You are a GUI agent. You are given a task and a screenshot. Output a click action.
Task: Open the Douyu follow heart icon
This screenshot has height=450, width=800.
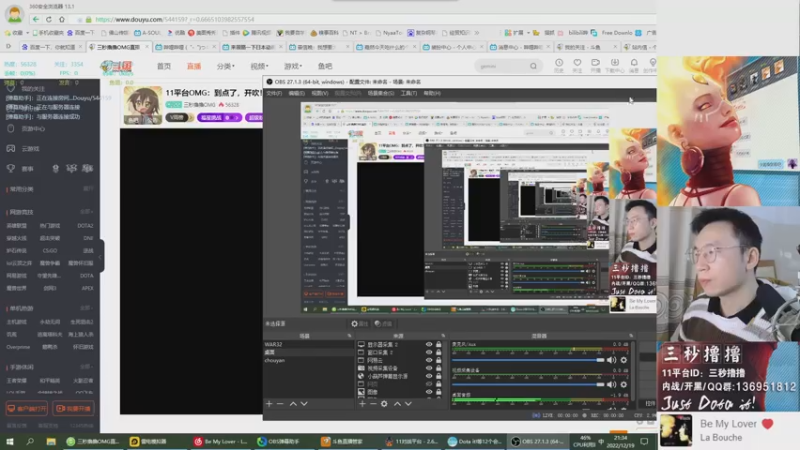tap(577, 63)
